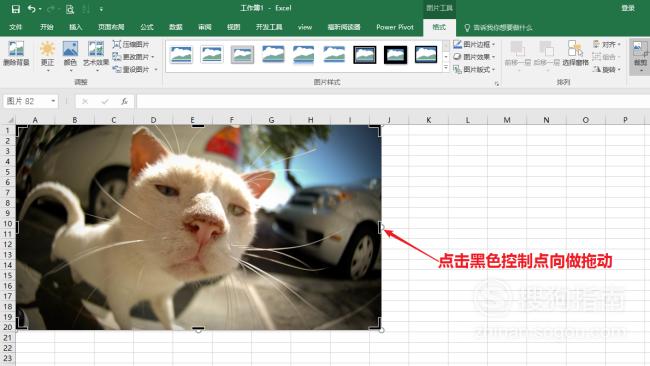The image size is (650, 366).
Task: Apply the double black frame picture style
Action: tap(365, 54)
